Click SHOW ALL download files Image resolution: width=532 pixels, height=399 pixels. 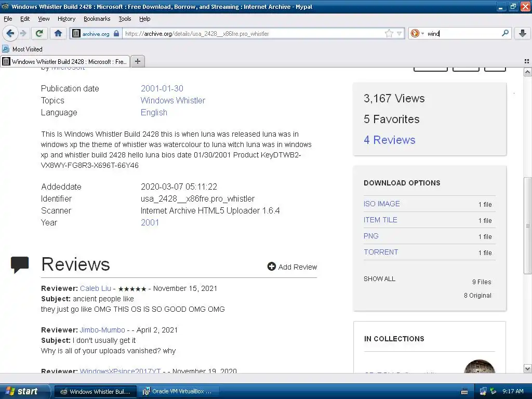(x=379, y=279)
